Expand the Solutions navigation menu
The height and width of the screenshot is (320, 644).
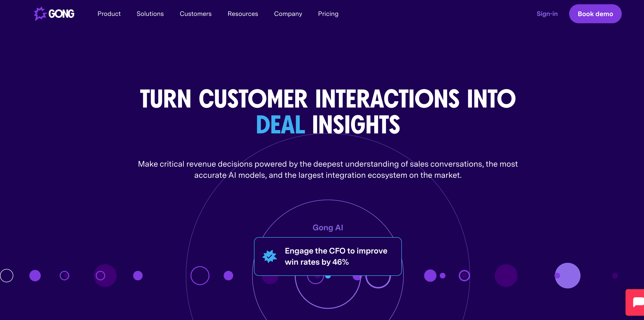(151, 14)
